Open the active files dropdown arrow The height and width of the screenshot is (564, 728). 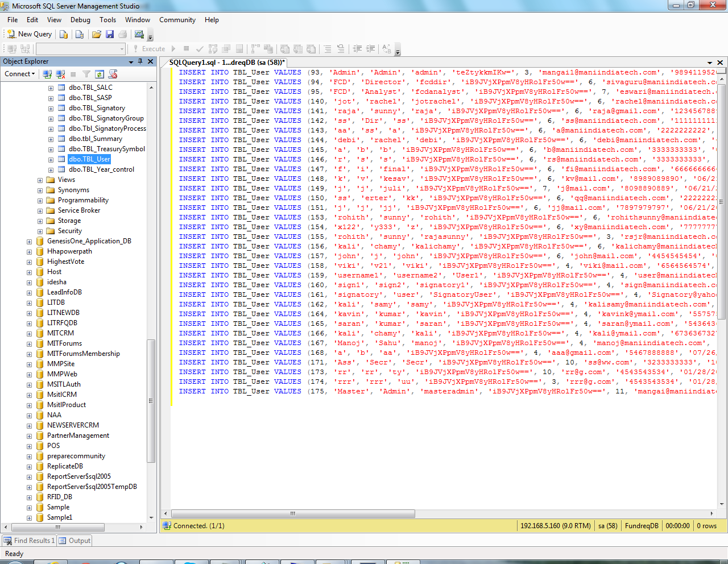(710, 63)
